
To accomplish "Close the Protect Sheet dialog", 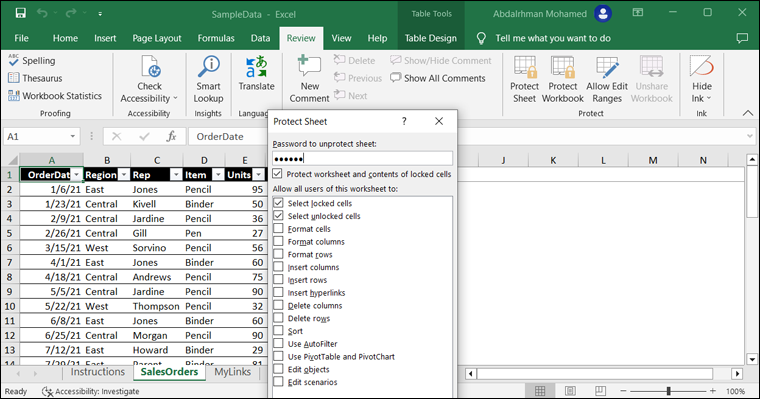I will (x=439, y=121).
